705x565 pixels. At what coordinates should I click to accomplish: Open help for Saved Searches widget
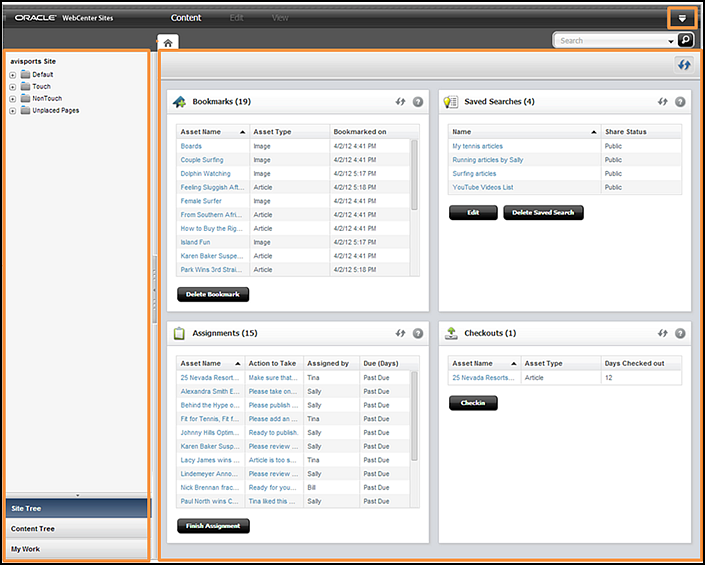[x=680, y=102]
